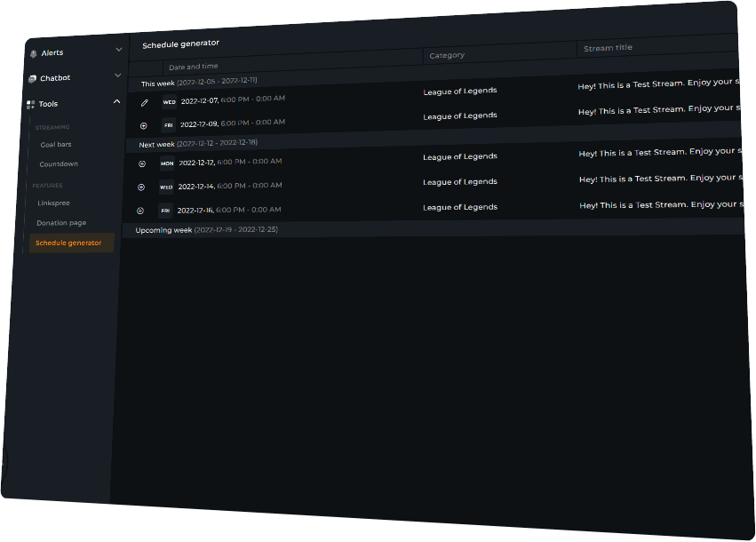Open the Countdown tool page
This screenshot has width=756, height=542.
59,164
